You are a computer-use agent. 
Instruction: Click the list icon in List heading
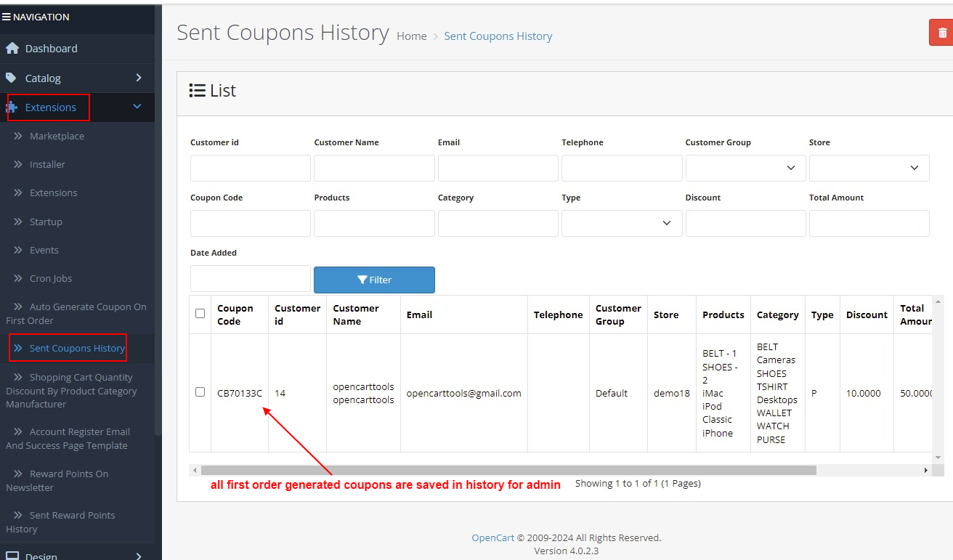pos(197,91)
